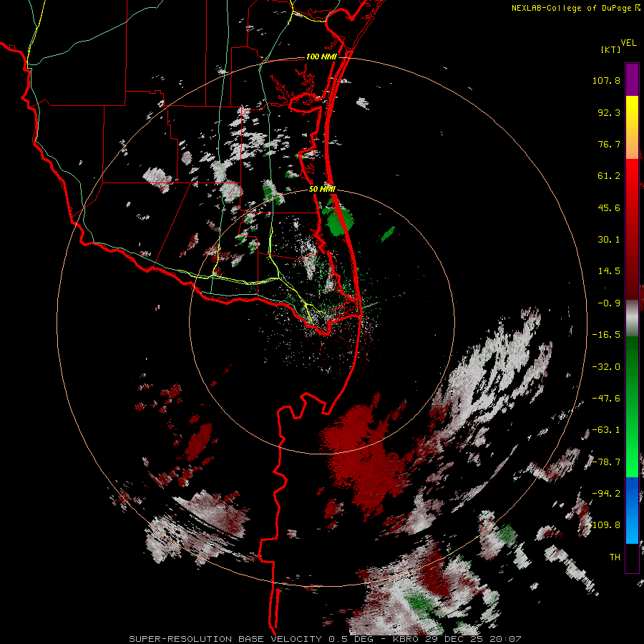Select the 76.7 value on velocity scale
Viewport: 644px width, 644px height.
pos(609,144)
